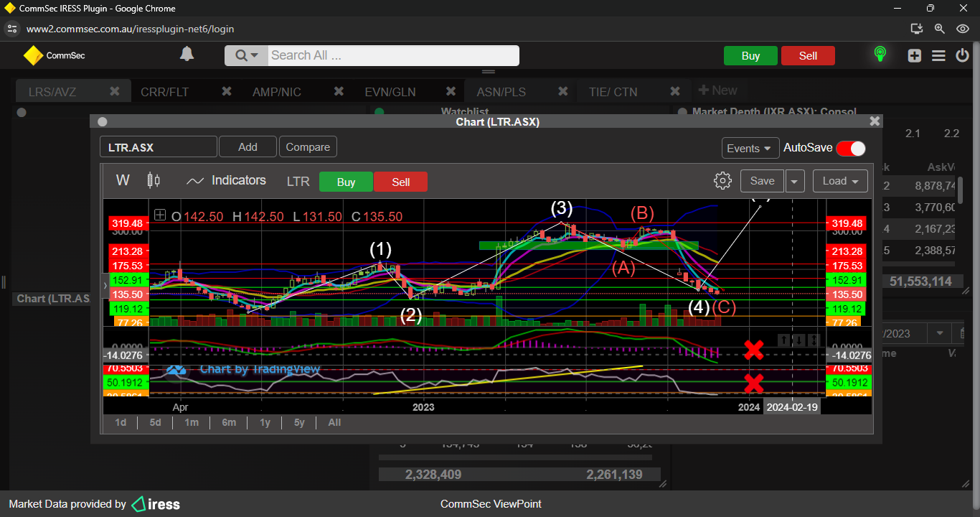Click the top bar Buy button
This screenshot has height=517, width=980.
[x=750, y=56]
